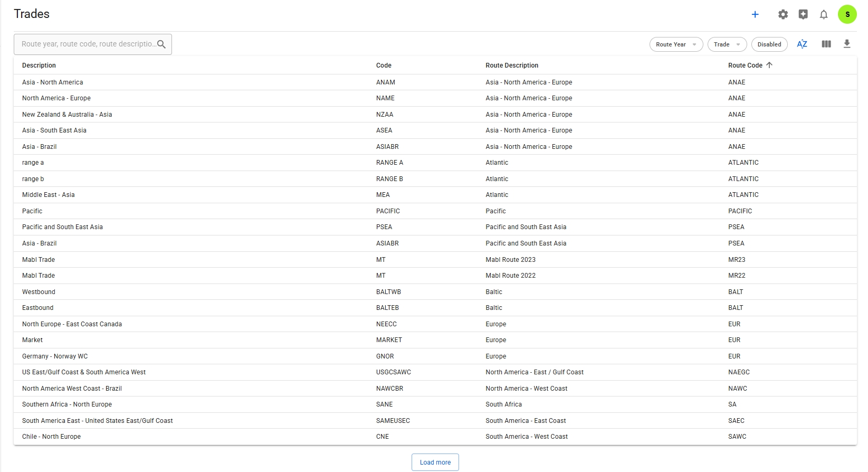This screenshot has width=868, height=472.
Task: Click the starred bookmark icon in header
Action: pyautogui.click(x=803, y=15)
